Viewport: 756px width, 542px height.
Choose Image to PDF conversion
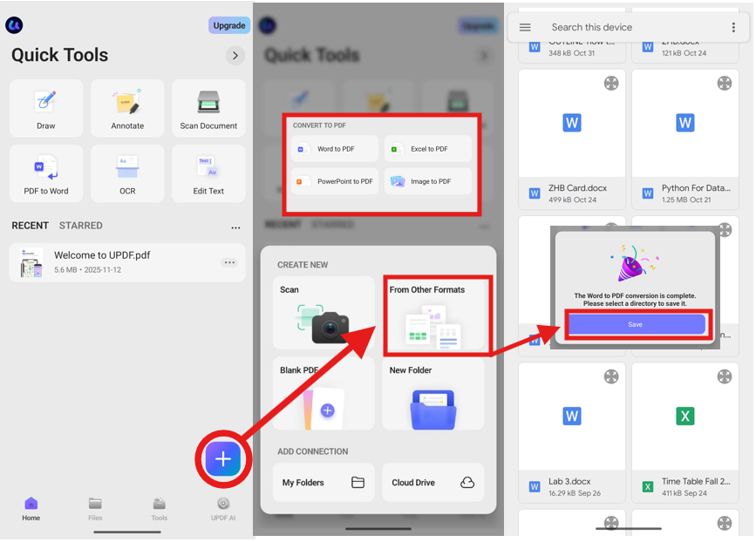(427, 181)
